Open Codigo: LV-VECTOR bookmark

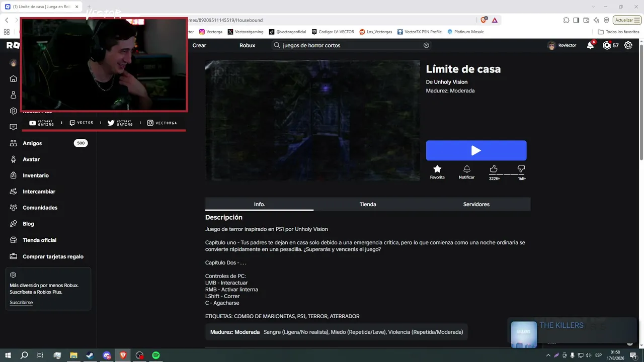tap(333, 32)
